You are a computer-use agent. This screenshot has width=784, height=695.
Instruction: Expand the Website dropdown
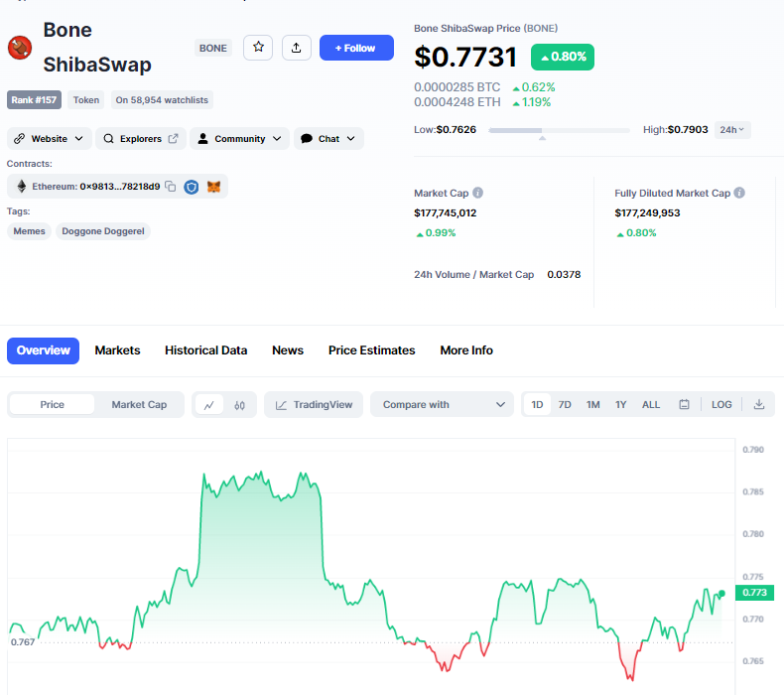click(50, 139)
